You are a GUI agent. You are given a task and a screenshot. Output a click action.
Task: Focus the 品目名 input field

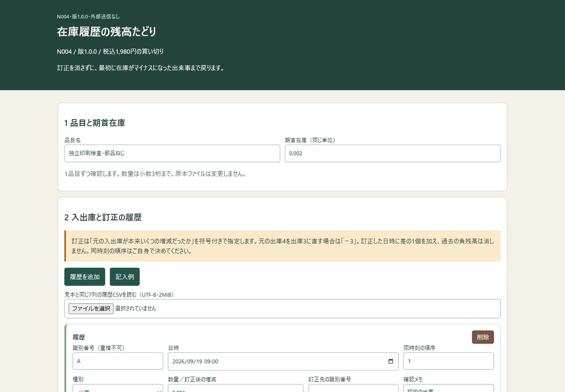click(x=172, y=153)
